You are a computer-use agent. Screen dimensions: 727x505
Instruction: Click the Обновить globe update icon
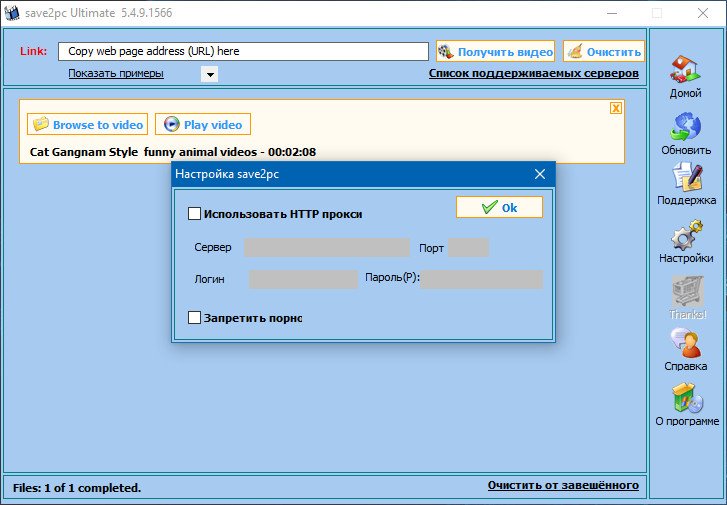click(685, 126)
